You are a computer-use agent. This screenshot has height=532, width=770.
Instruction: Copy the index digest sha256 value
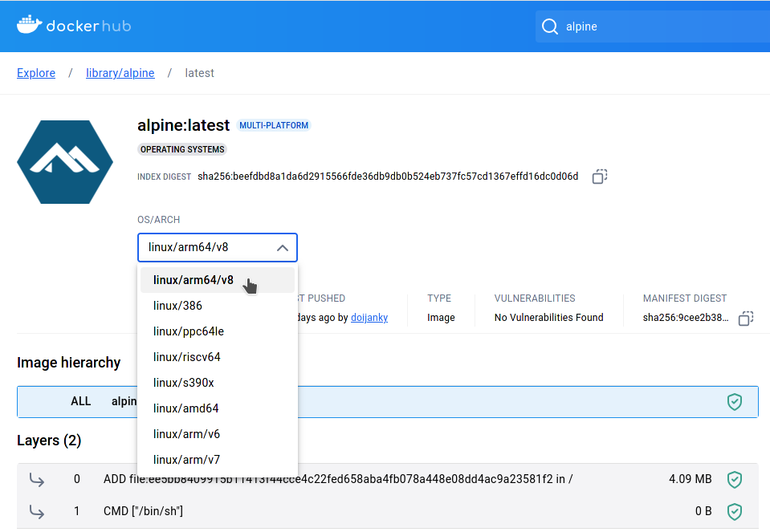pyautogui.click(x=599, y=177)
